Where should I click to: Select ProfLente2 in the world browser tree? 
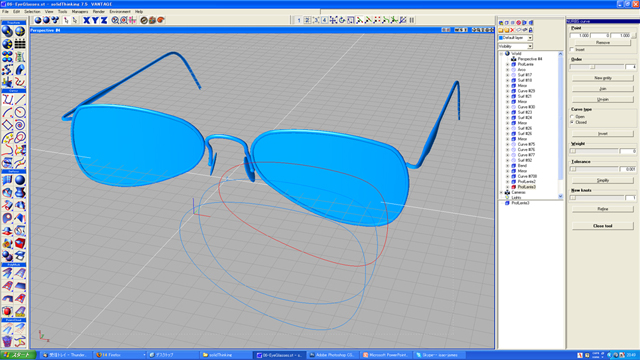pyautogui.click(x=527, y=182)
